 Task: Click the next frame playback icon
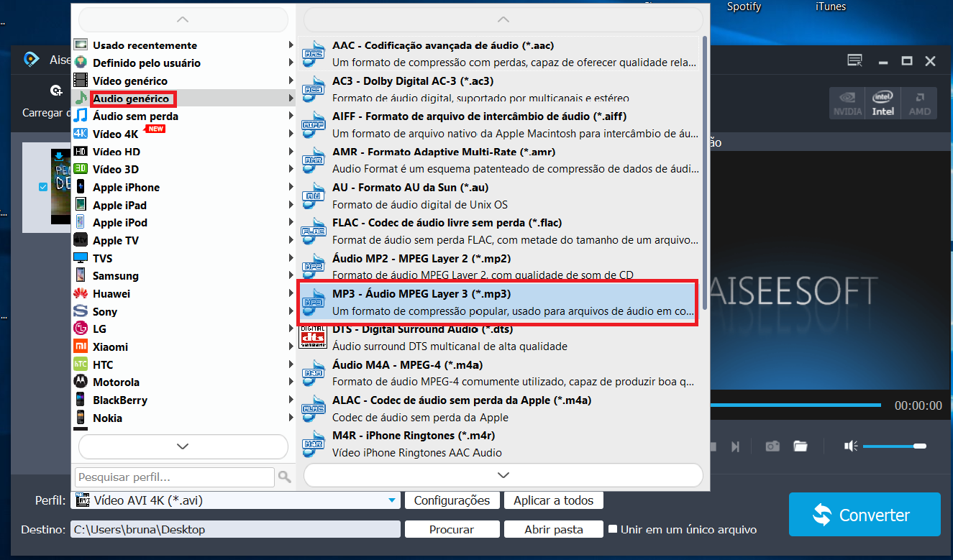(x=735, y=446)
